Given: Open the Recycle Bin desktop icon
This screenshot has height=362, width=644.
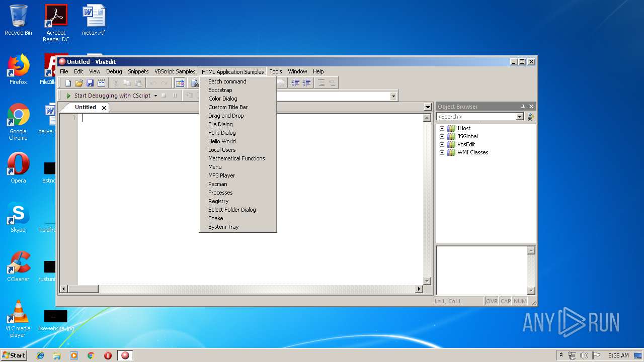Looking at the screenshot, I should click(x=18, y=20).
